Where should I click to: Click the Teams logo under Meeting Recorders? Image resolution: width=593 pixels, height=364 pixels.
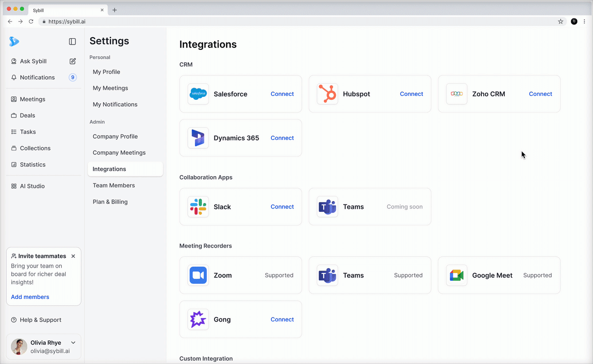pyautogui.click(x=328, y=275)
